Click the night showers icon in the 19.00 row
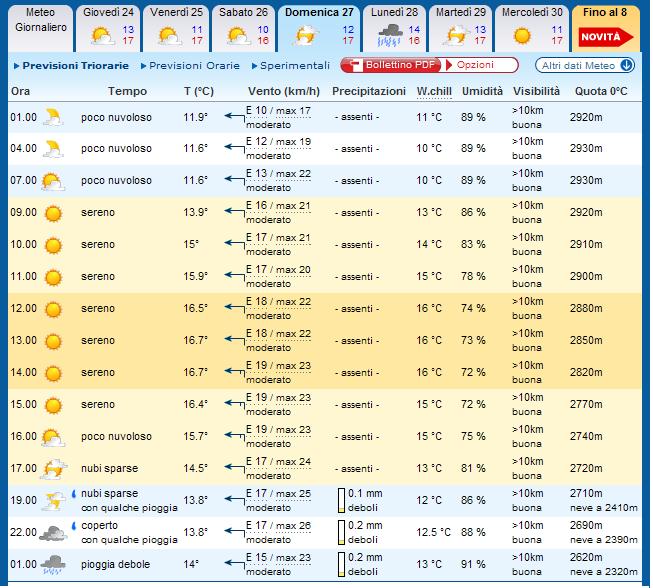The image size is (653, 588). point(54,501)
